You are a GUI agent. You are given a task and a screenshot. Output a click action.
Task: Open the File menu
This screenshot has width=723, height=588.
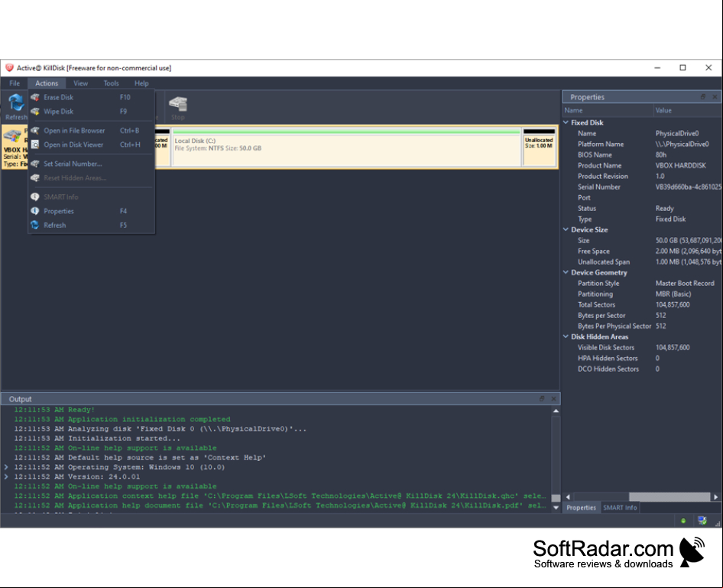[15, 83]
